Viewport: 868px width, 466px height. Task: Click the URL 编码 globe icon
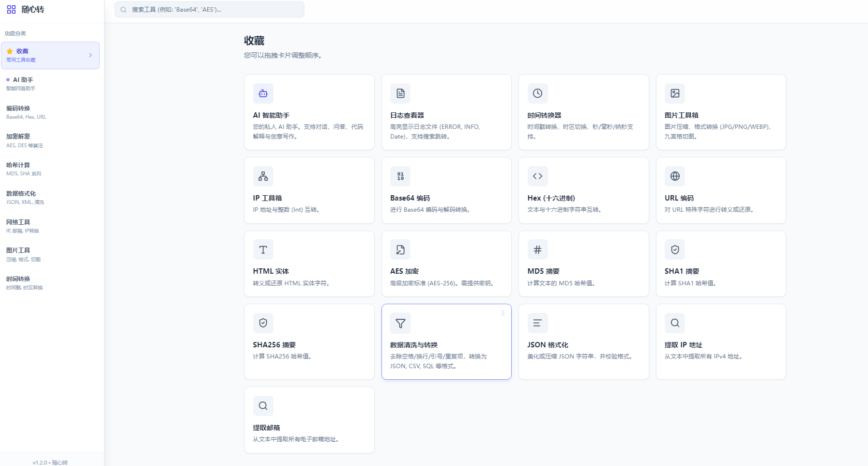pyautogui.click(x=675, y=176)
